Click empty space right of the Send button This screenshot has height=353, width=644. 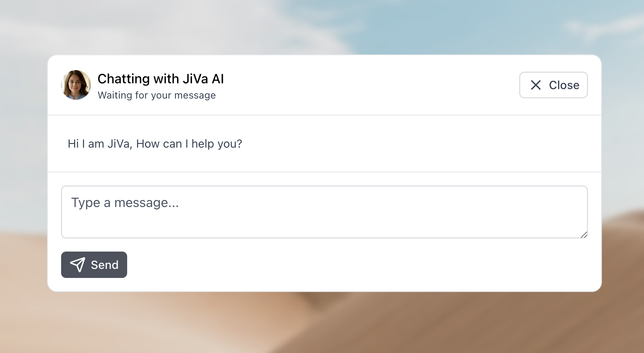(x=330, y=265)
